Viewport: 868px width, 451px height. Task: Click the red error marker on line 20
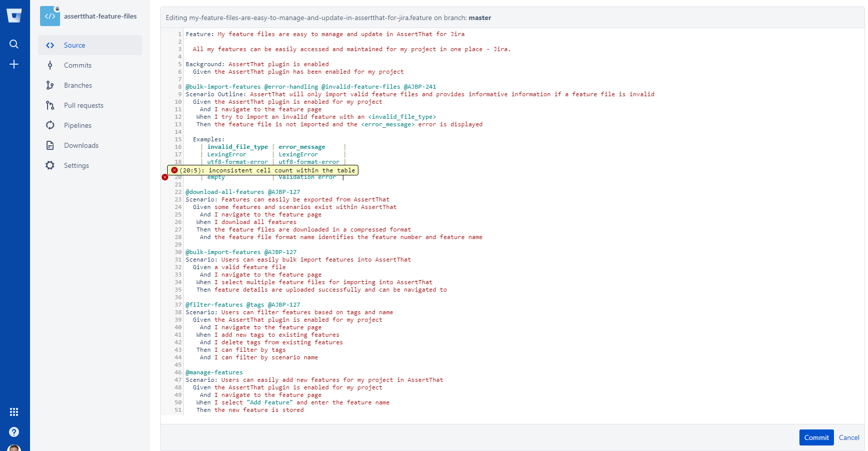[165, 177]
